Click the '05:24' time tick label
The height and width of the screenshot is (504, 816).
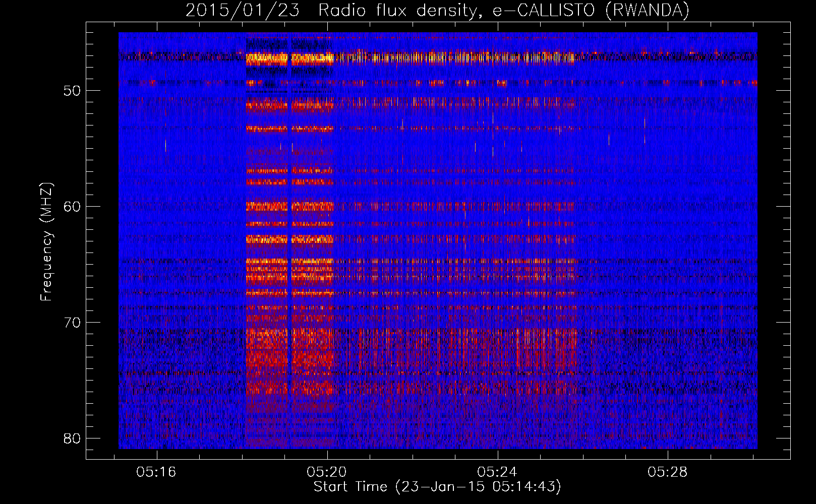pyautogui.click(x=497, y=472)
